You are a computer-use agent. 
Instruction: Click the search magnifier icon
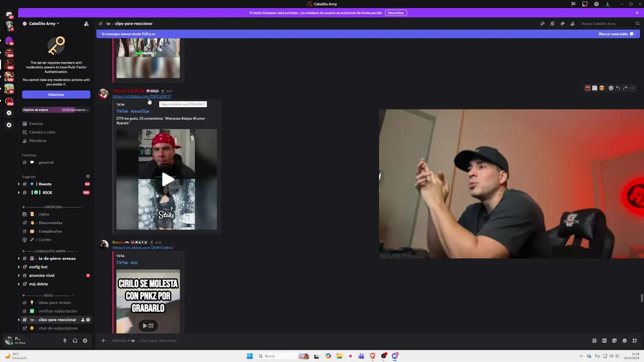pyautogui.click(x=637, y=24)
